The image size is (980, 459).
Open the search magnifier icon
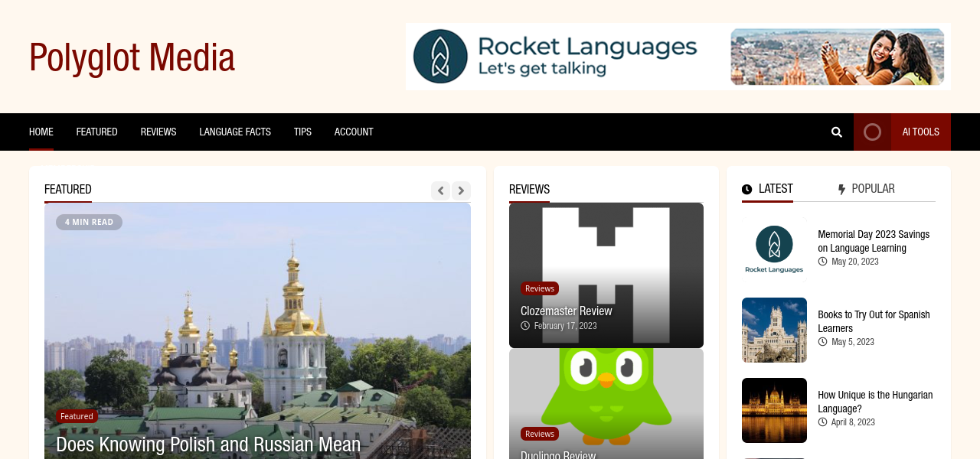(x=836, y=132)
